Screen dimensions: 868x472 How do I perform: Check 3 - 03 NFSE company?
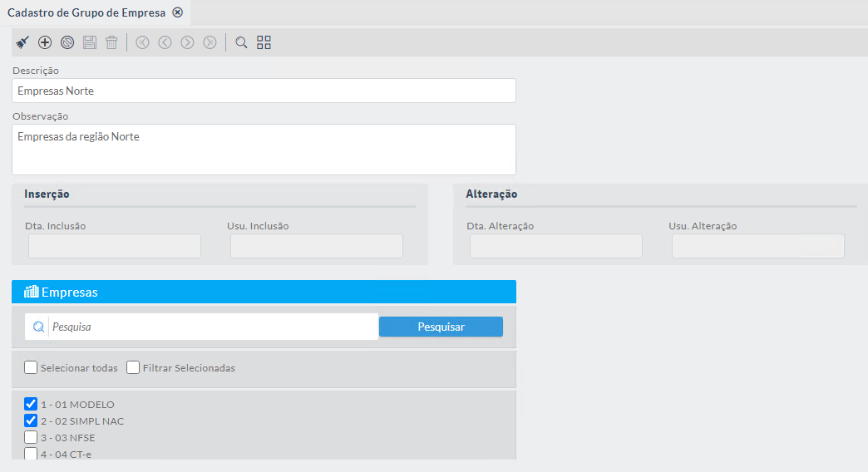31,437
